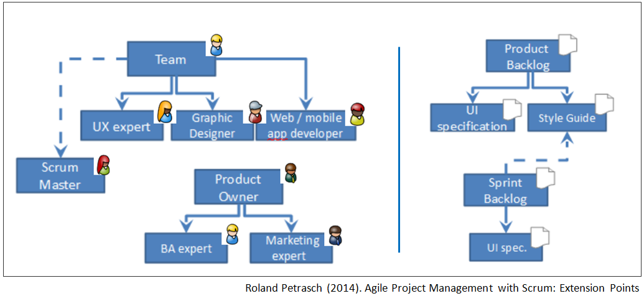Click the long-haired person icon on UX expert
The width and height of the screenshot is (644, 296).
click(x=165, y=112)
